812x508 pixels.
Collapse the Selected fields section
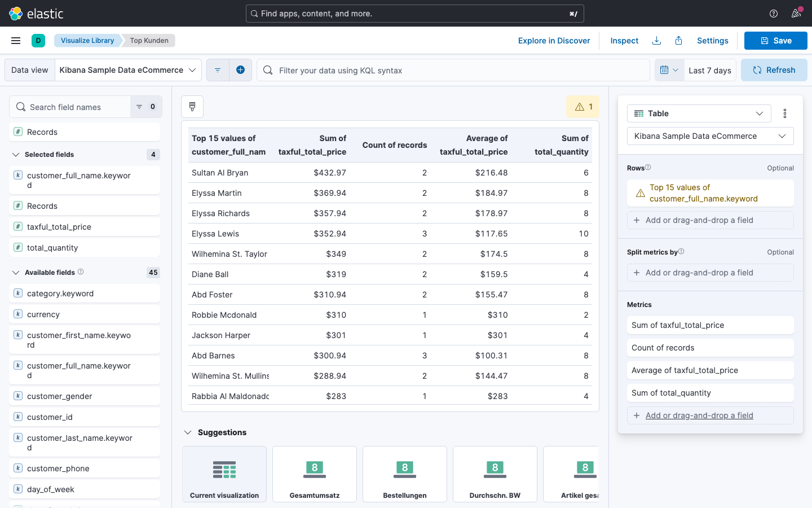pos(16,155)
